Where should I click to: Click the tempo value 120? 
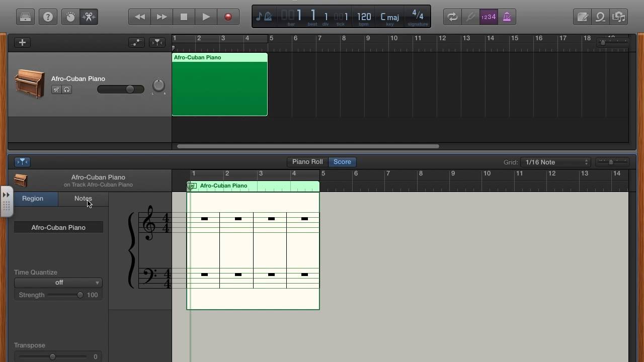point(364,17)
